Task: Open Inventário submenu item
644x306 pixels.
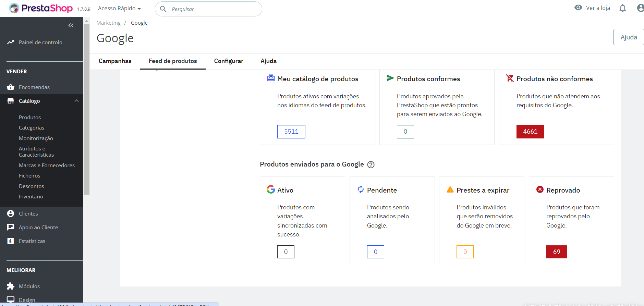Action: tap(31, 196)
